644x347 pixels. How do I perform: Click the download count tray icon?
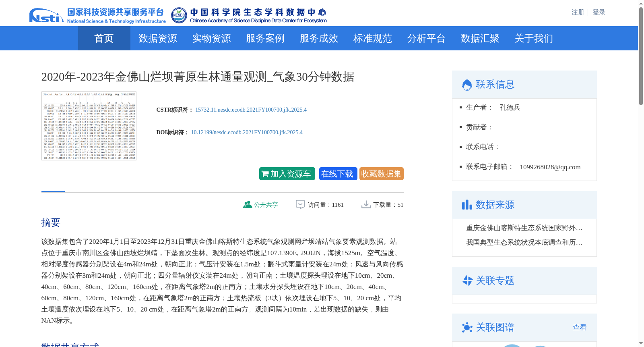(366, 205)
